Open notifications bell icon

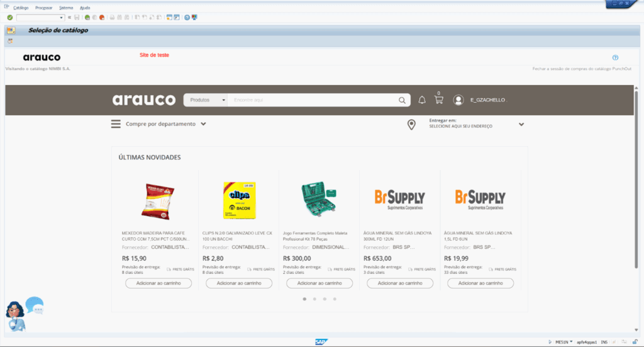pyautogui.click(x=422, y=100)
